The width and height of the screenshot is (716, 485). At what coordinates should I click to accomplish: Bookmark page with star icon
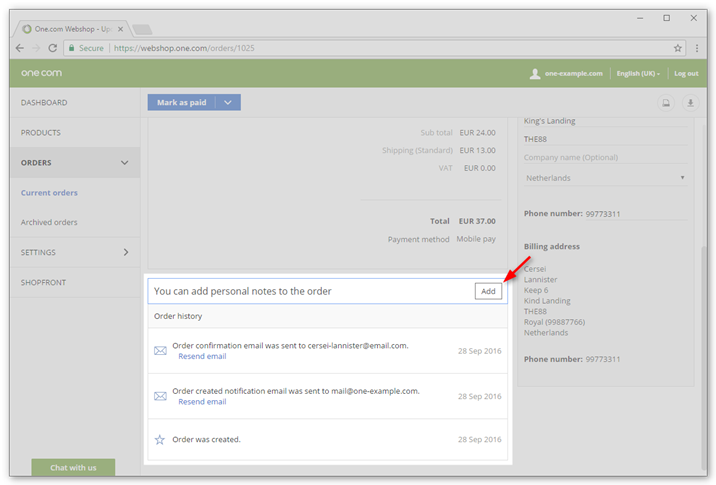click(678, 48)
